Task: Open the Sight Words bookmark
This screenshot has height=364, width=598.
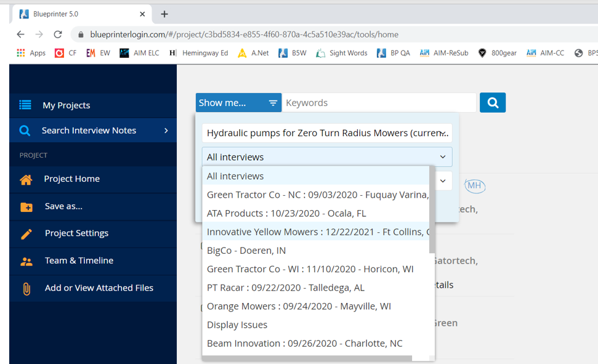Action: (x=342, y=53)
